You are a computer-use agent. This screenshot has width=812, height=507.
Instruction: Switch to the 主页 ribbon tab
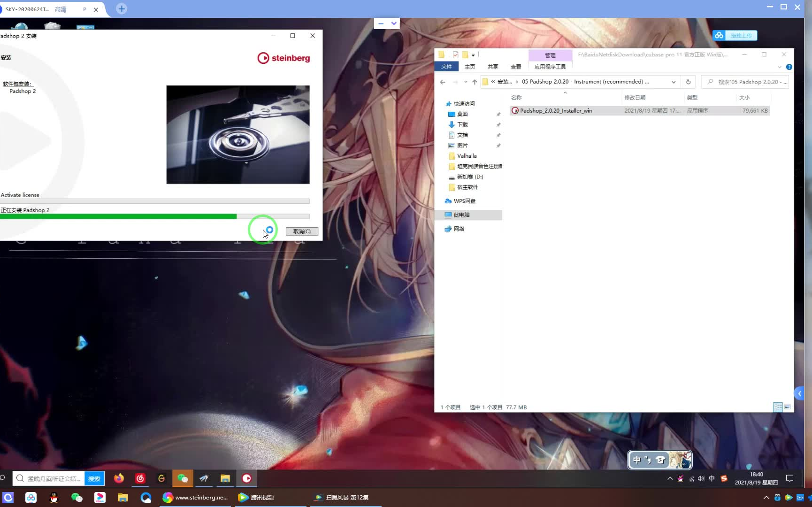coord(470,67)
